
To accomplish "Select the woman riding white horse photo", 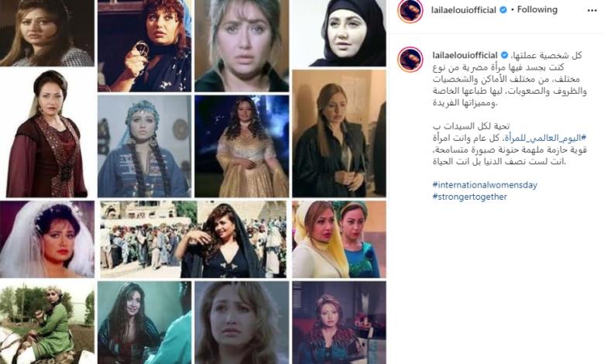I will click(47, 323).
